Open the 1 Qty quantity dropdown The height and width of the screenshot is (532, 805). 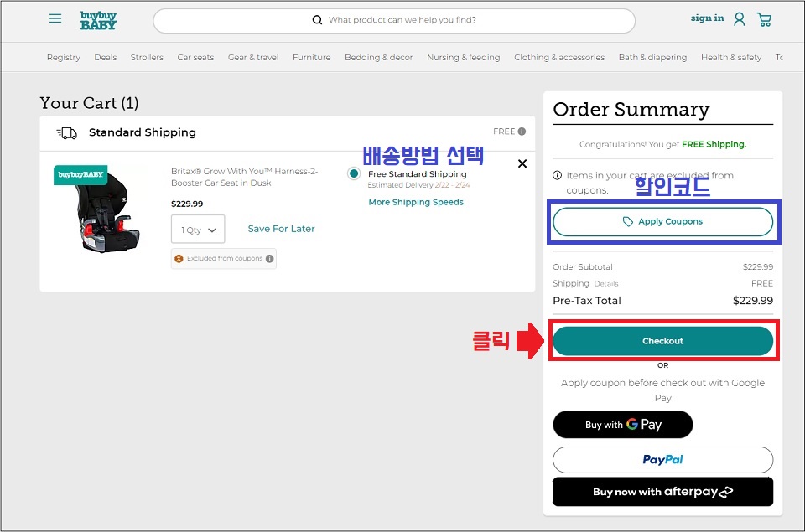tap(198, 230)
